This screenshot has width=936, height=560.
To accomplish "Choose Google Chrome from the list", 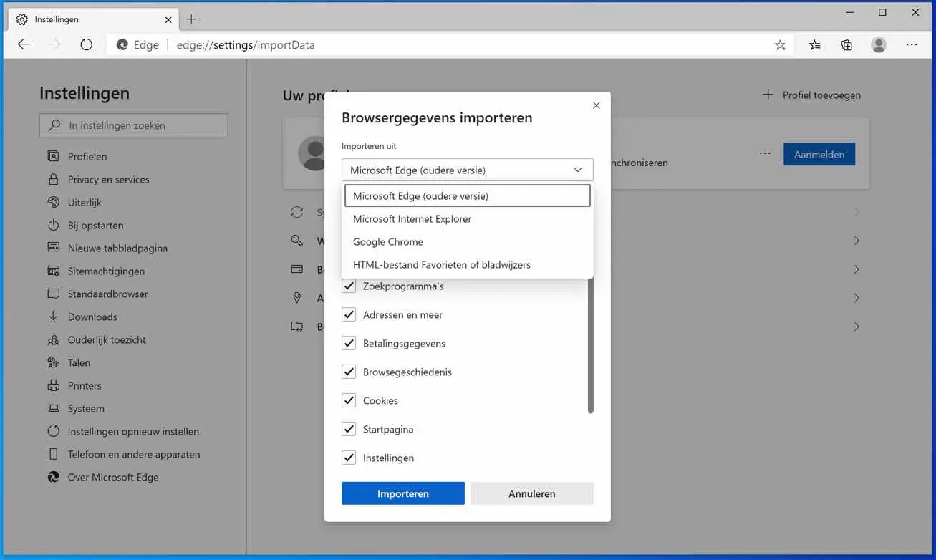I will coord(468,241).
